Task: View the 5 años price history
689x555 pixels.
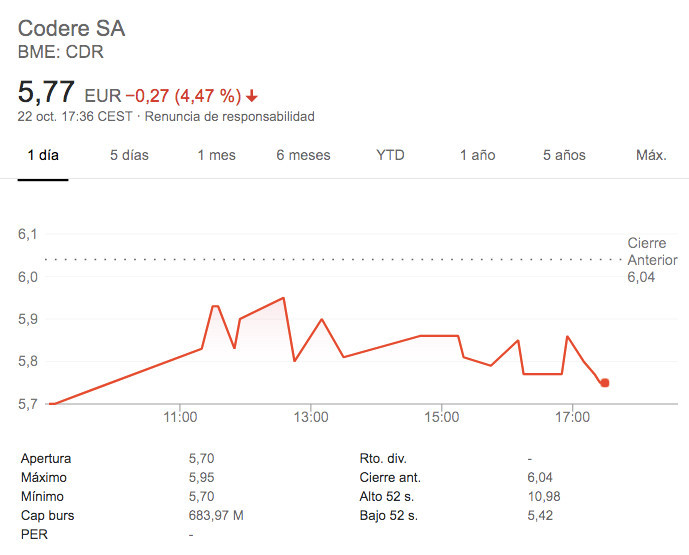Action: [564, 155]
